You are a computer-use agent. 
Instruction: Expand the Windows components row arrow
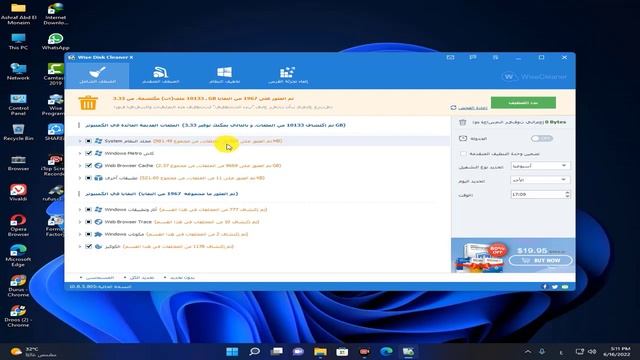pyautogui.click(x=80, y=234)
